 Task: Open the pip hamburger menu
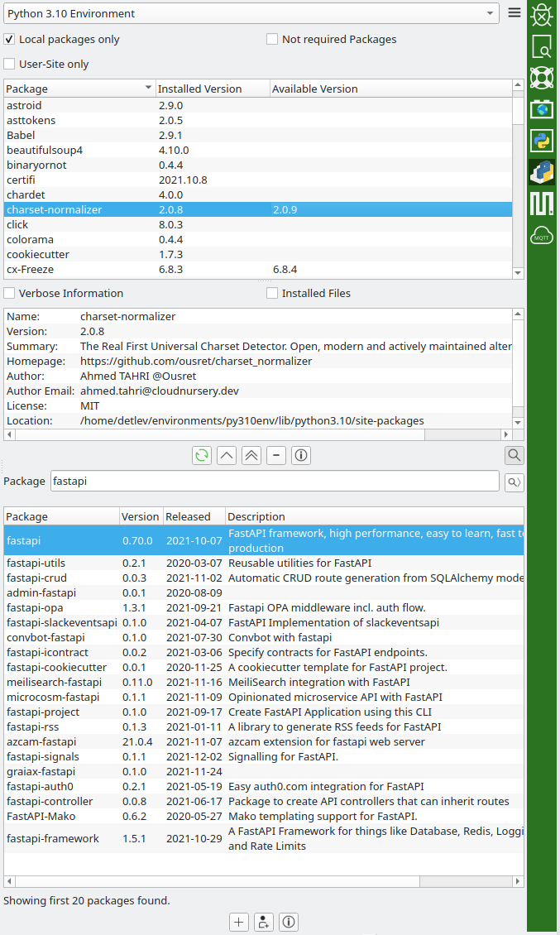pos(515,13)
